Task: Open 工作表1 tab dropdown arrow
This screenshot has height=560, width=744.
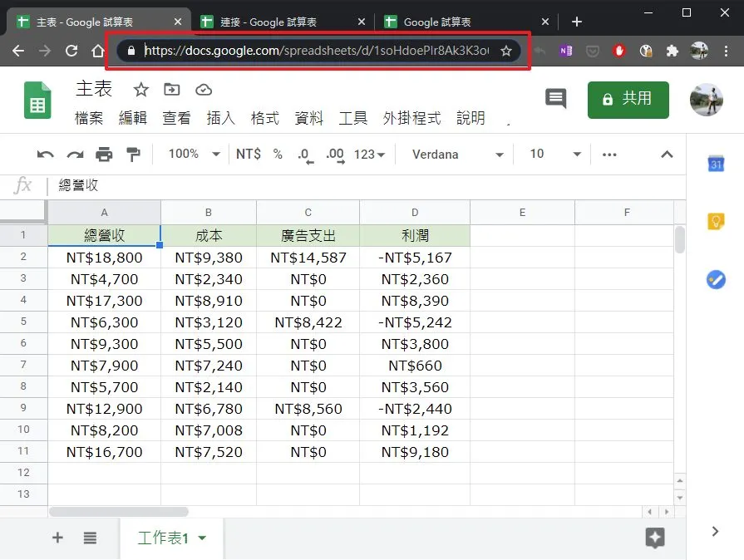Action: pos(203,538)
